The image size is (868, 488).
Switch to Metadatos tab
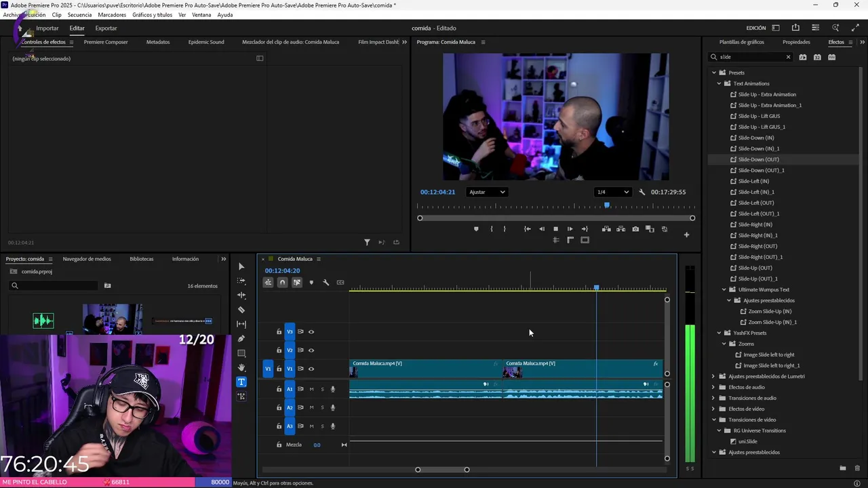(x=158, y=42)
